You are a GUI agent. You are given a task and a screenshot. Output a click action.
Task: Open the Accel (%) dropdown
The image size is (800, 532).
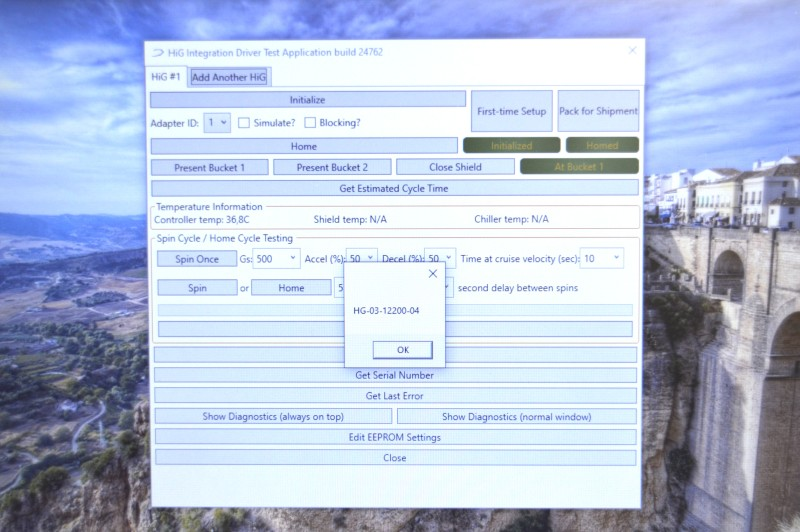(x=362, y=259)
